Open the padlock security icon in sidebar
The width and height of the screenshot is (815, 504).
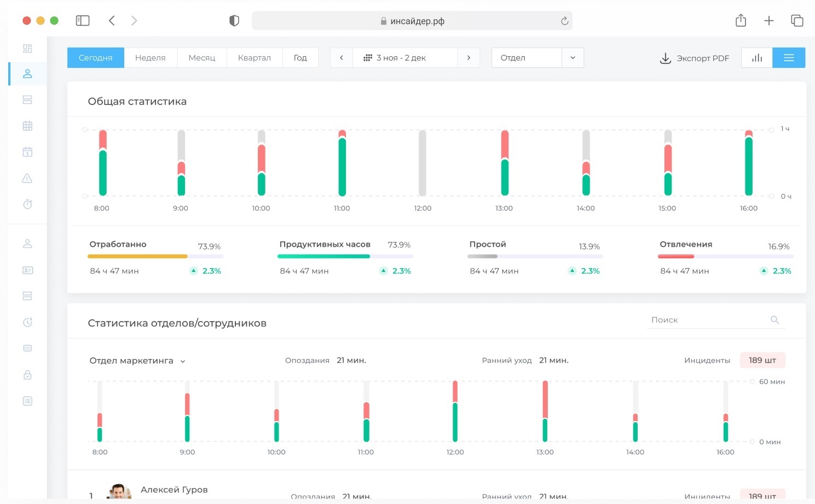[27, 375]
